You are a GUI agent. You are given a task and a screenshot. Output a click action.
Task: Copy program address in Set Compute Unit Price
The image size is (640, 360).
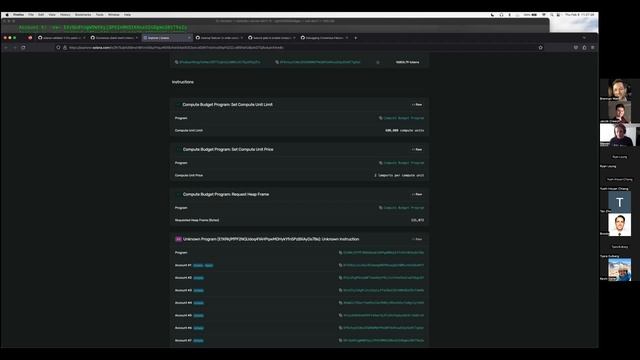point(380,163)
